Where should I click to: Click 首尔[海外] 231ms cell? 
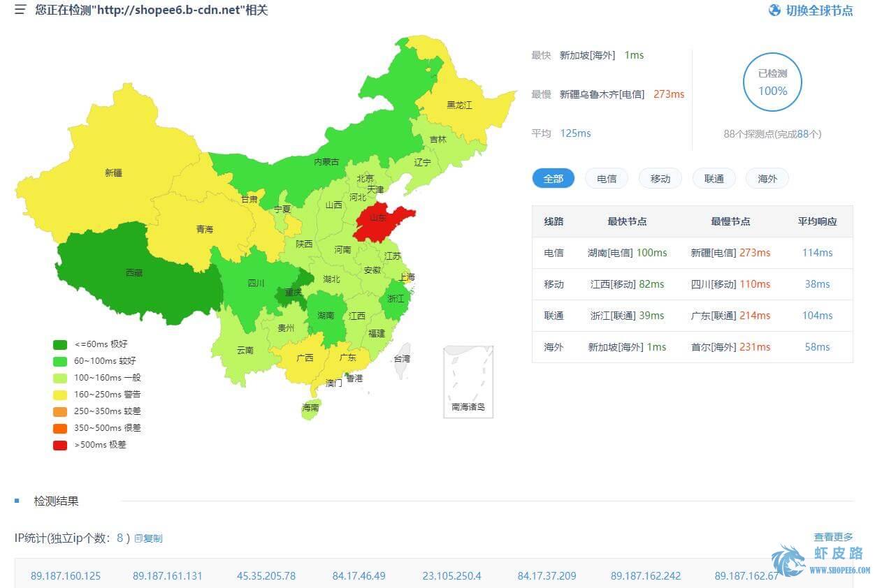tap(730, 347)
